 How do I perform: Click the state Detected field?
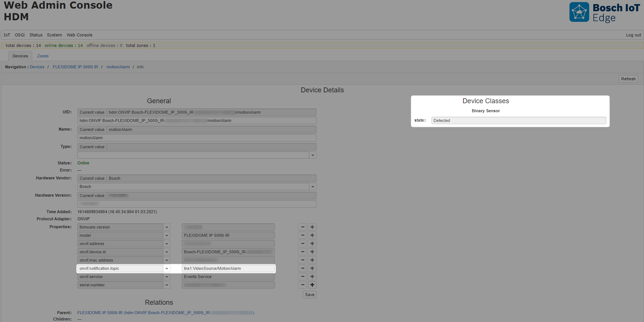[x=519, y=120]
